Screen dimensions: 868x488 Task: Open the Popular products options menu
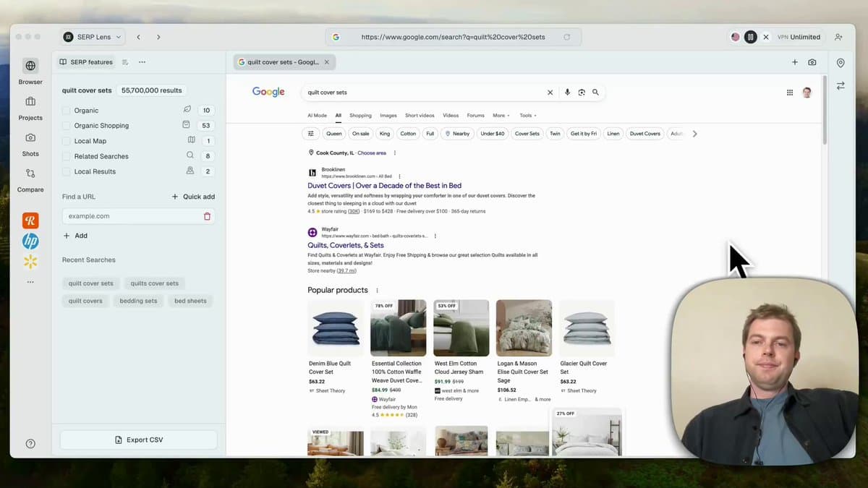coord(377,291)
